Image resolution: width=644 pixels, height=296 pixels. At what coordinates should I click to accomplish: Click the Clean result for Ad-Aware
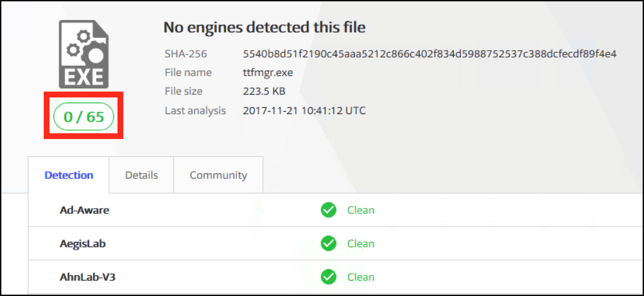(361, 210)
